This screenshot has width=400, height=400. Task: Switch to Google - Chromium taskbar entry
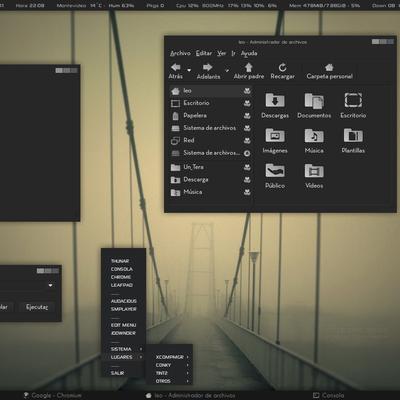[53, 395]
